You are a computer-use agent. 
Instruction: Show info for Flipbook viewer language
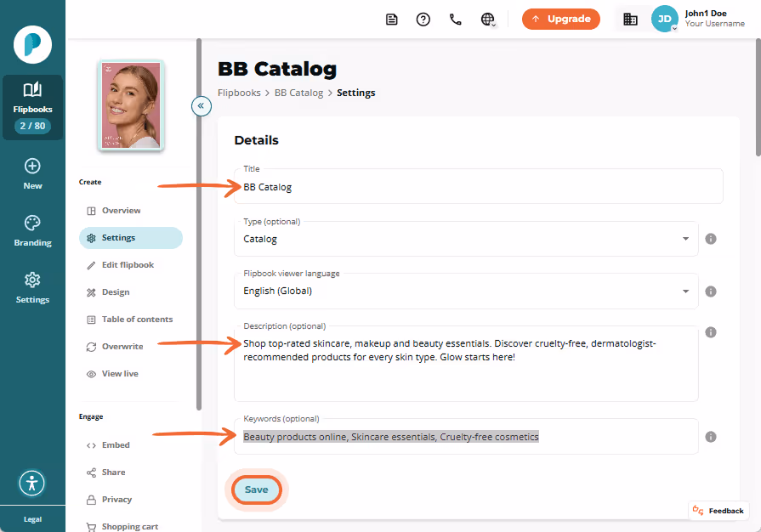[711, 291]
